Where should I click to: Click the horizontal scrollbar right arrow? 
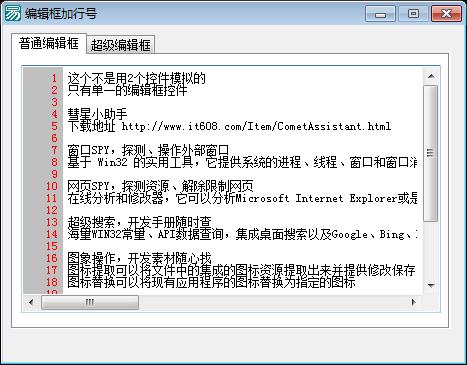pos(414,302)
